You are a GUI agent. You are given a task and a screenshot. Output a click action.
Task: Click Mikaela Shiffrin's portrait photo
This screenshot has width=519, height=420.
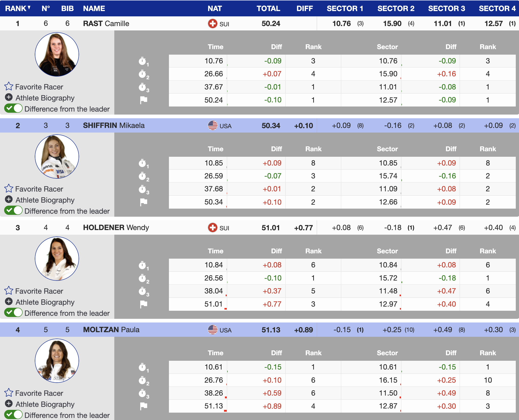[x=57, y=157]
